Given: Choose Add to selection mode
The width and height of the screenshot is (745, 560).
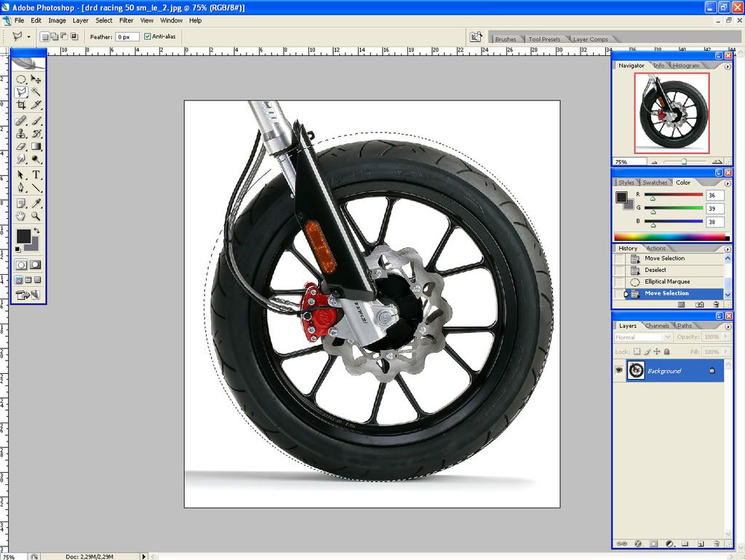Looking at the screenshot, I should (x=55, y=36).
